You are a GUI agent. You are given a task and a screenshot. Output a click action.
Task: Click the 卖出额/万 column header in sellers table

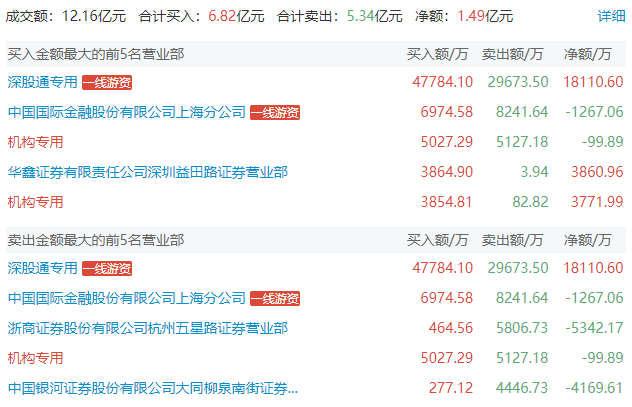pyautogui.click(x=512, y=240)
